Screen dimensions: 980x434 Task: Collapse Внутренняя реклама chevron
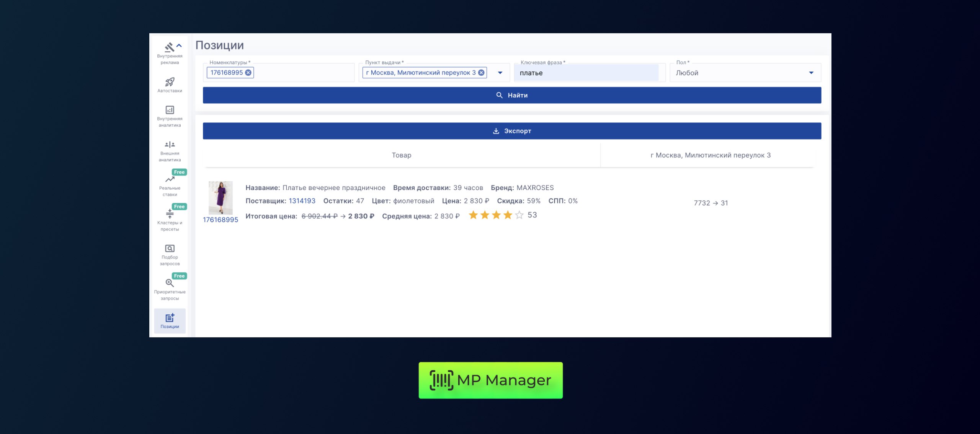click(179, 46)
